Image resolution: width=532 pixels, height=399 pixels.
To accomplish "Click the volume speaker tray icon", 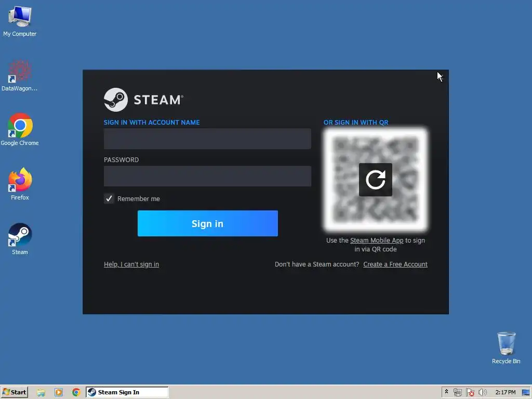I will point(482,392).
